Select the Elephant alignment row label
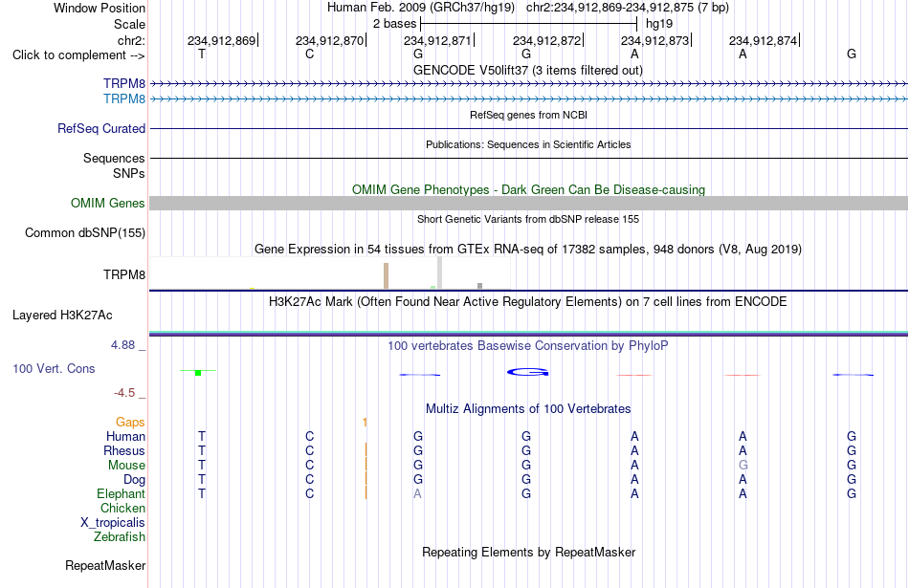This screenshot has height=588, width=909. point(121,493)
